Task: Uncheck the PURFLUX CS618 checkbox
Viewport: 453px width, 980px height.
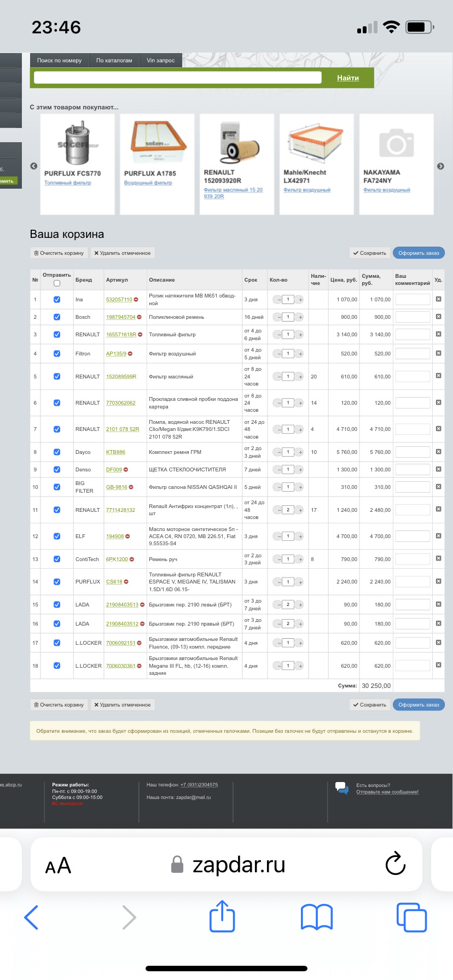Action: coord(57,582)
